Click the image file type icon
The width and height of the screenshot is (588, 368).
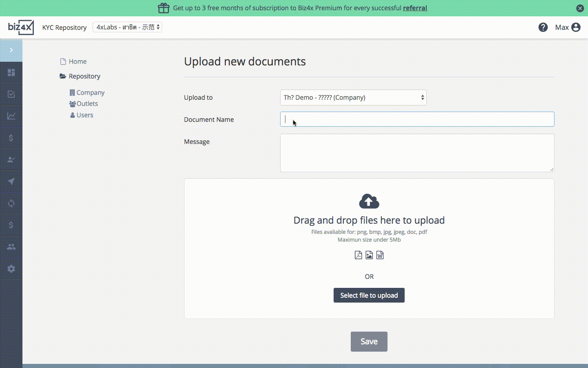coord(369,255)
